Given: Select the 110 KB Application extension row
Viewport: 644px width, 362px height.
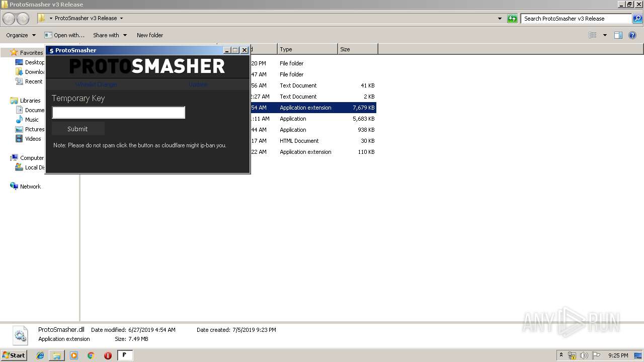Looking at the screenshot, I should tap(313, 152).
